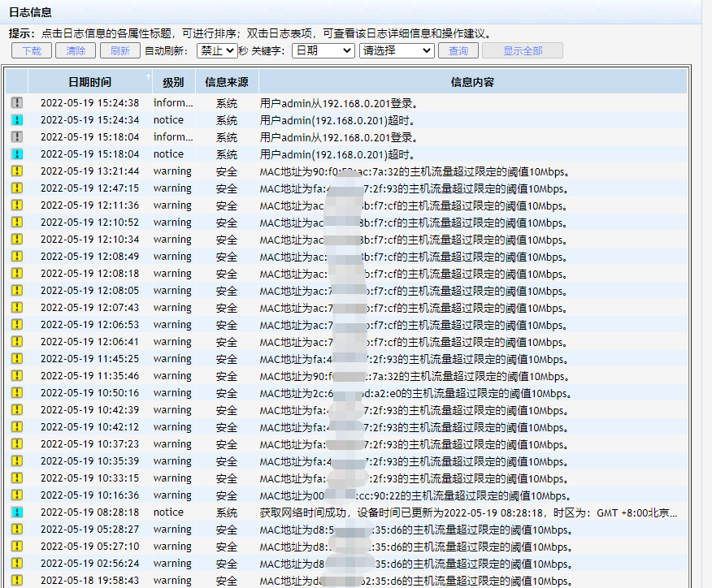Click the warning icon of the 02:56:24 row
The height and width of the screenshot is (588, 712).
tap(17, 564)
